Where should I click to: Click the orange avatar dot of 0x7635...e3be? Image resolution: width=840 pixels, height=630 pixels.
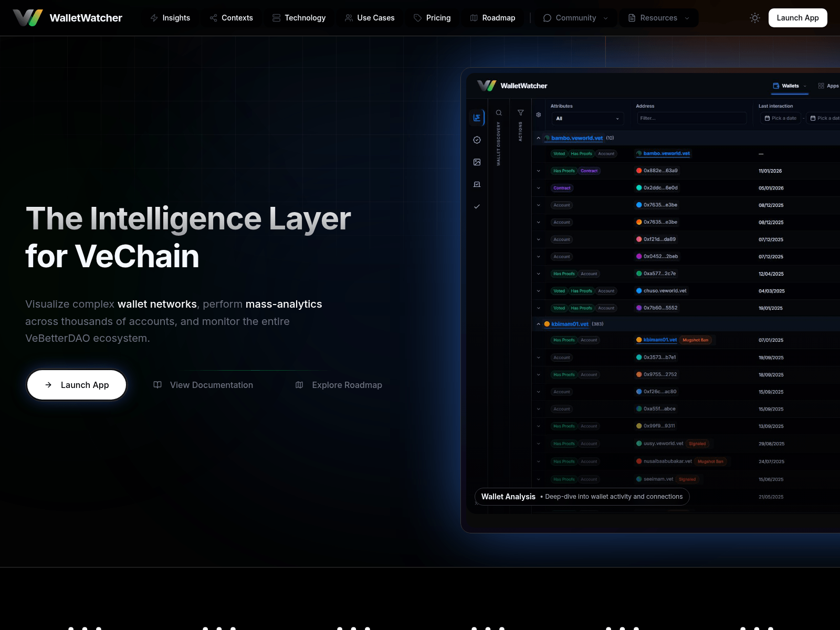click(639, 222)
